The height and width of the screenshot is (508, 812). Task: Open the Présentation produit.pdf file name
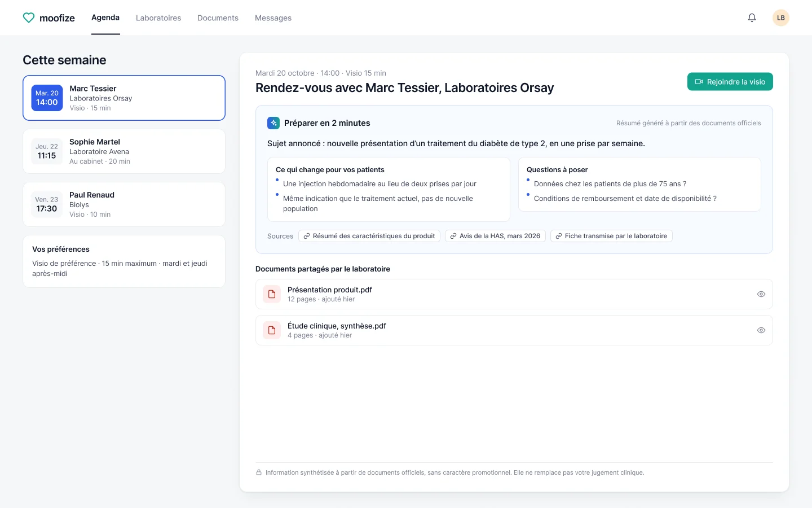[x=330, y=290]
